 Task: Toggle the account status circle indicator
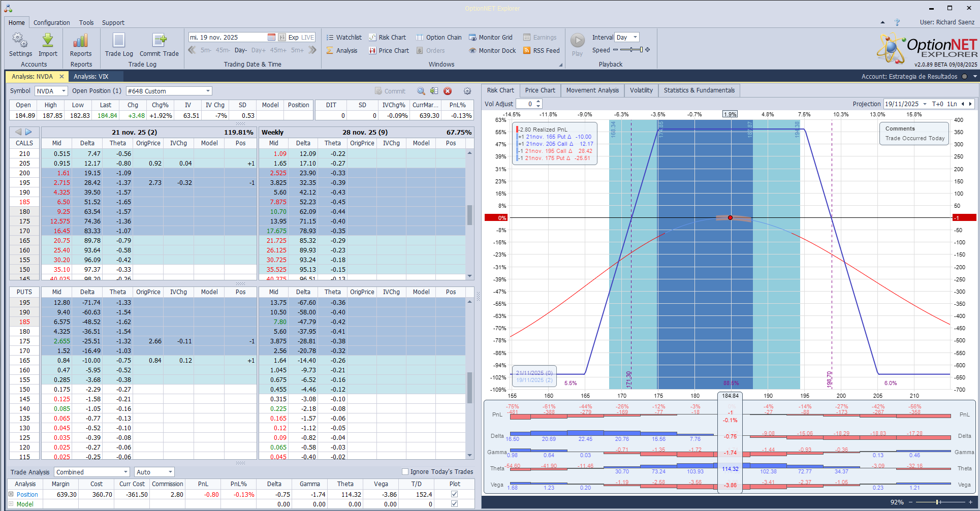964,77
